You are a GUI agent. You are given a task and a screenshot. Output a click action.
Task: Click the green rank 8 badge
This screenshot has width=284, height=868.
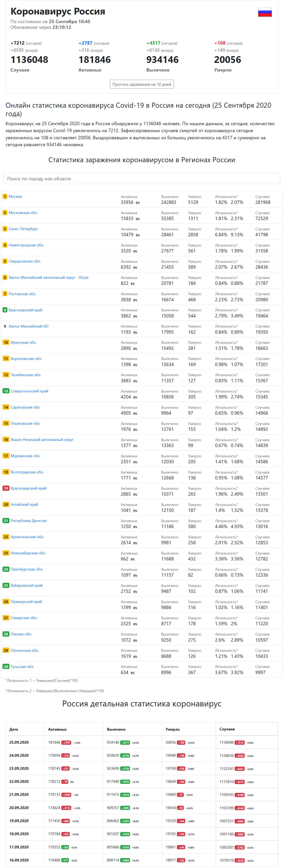(x=5, y=310)
